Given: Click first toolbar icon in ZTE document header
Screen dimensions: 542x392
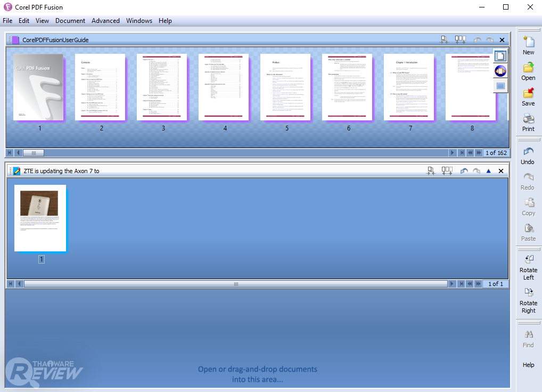Looking at the screenshot, I should point(431,171).
